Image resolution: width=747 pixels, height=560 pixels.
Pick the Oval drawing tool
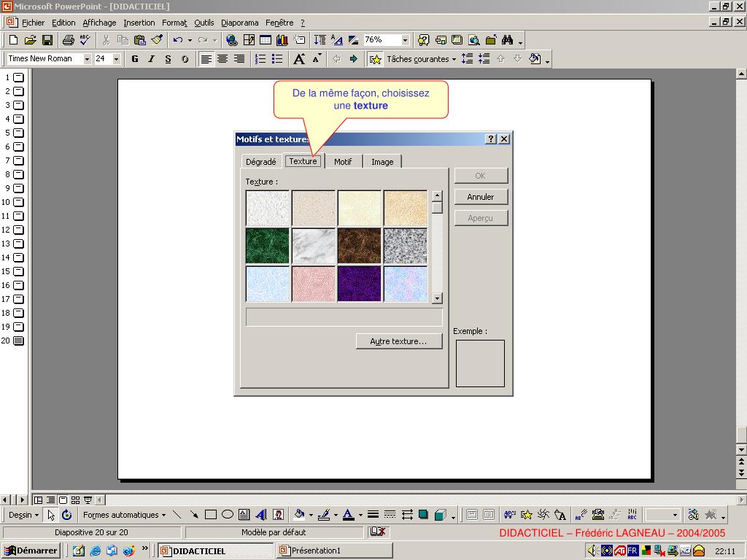[228, 515]
